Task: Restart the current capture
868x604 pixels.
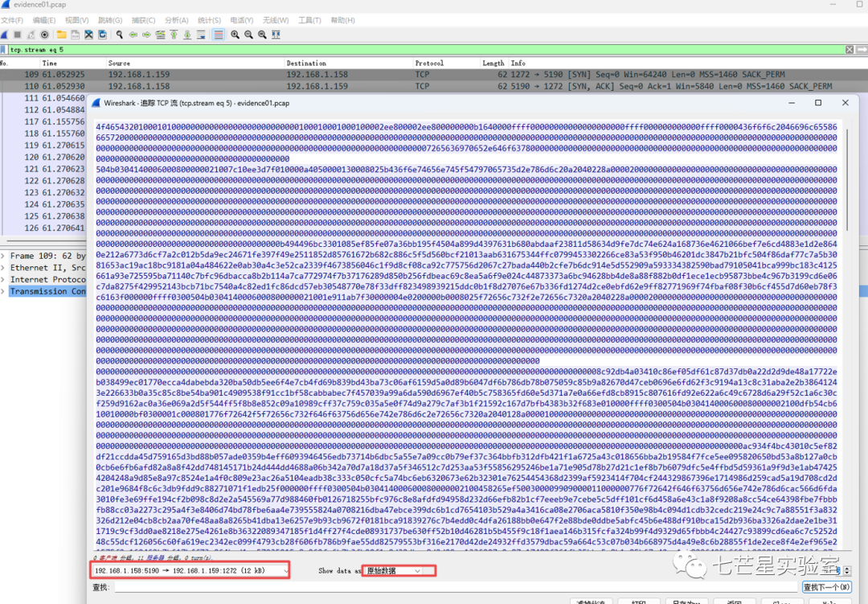Action: tap(31, 35)
